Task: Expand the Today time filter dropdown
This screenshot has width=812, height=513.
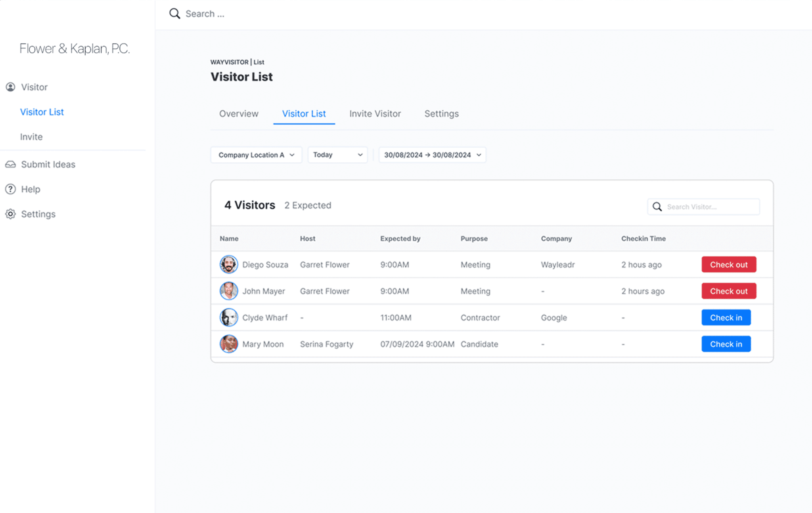Action: 337,155
